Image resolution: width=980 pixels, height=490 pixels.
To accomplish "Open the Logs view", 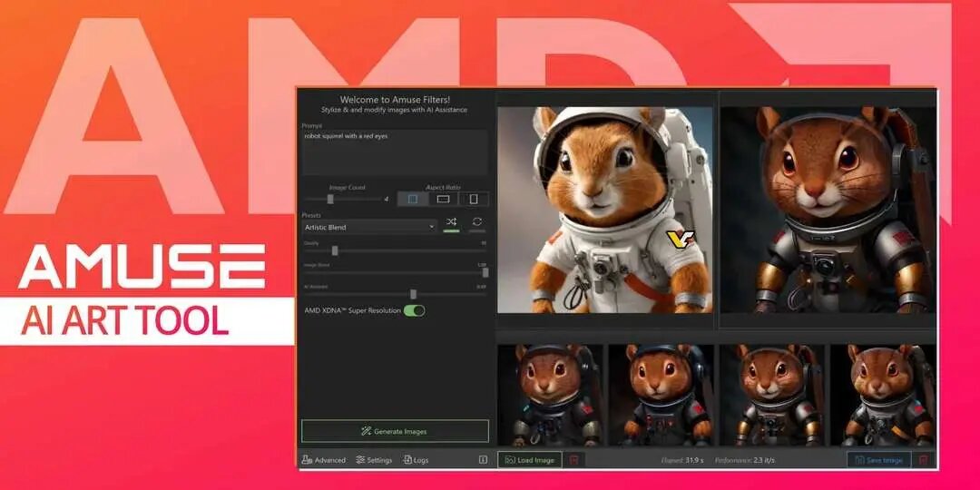I will [416, 460].
